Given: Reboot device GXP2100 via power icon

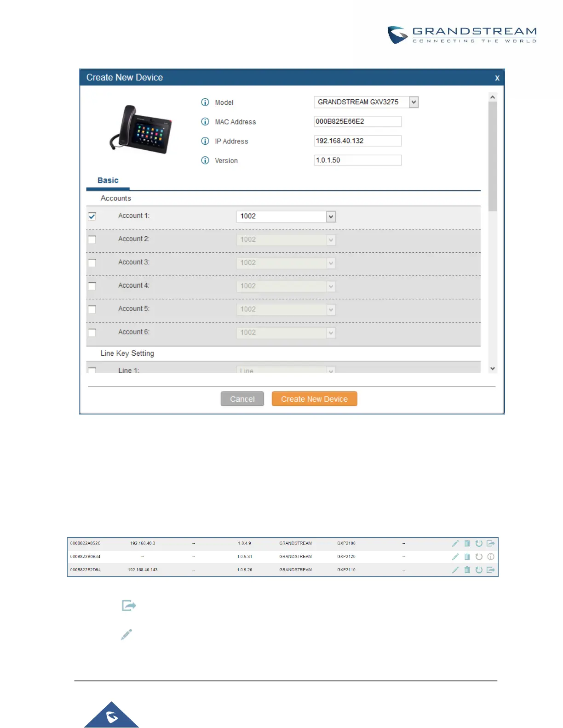Looking at the screenshot, I should pos(479,543).
